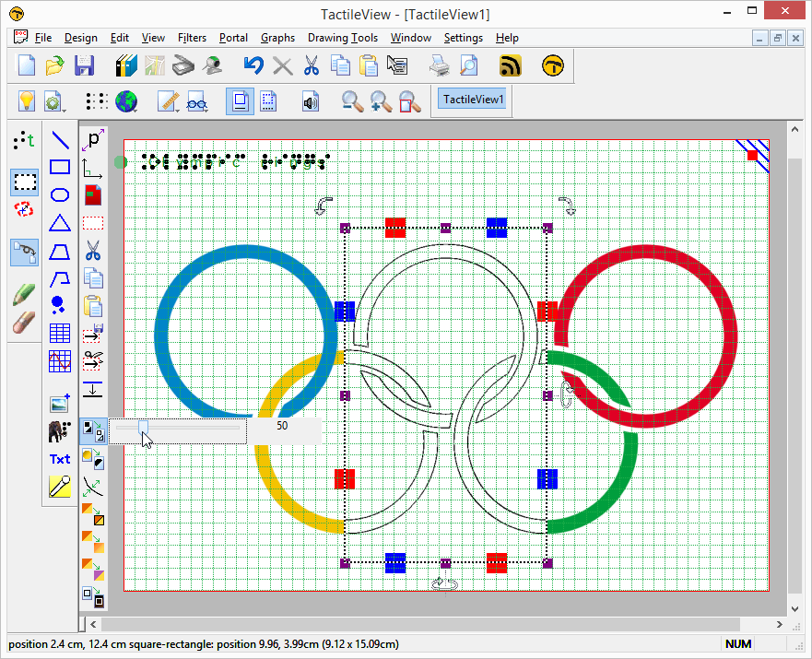812x659 pixels.
Task: Open the Filters menu
Action: [192, 38]
